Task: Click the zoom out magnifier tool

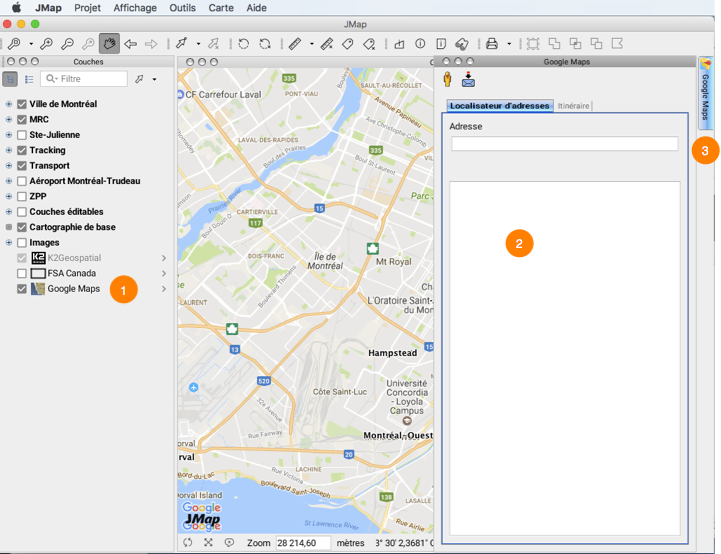Action: coord(67,44)
